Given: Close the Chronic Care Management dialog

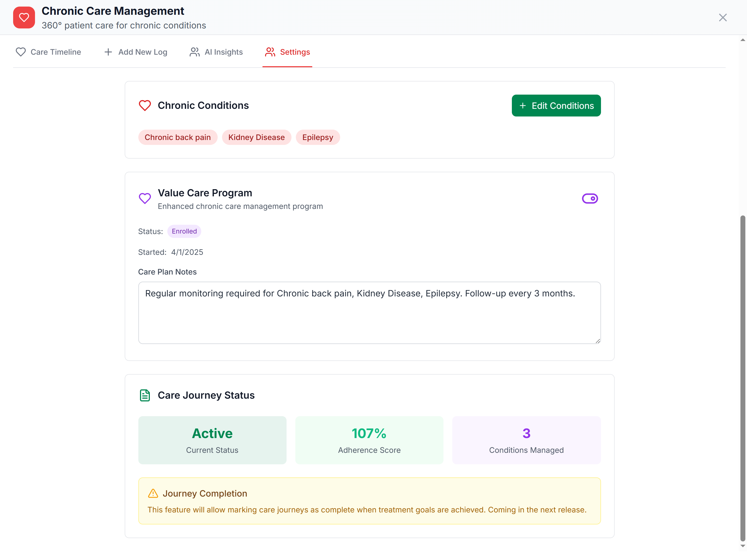Looking at the screenshot, I should pyautogui.click(x=723, y=17).
